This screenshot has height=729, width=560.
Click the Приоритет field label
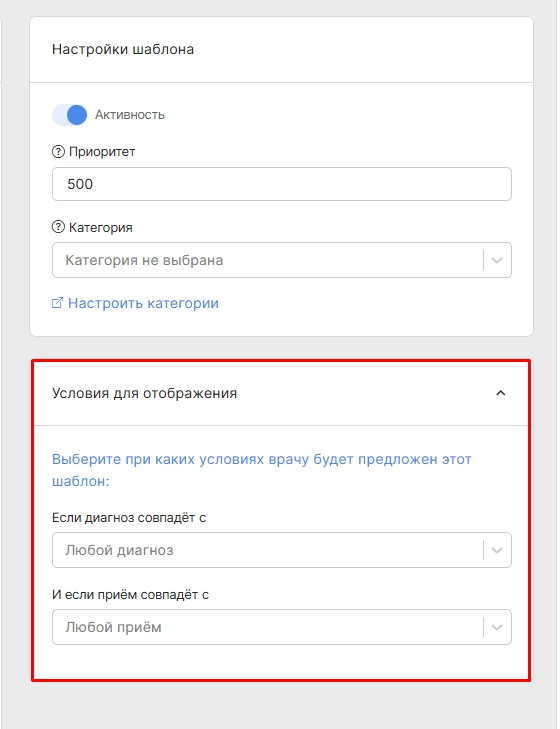click(x=102, y=152)
